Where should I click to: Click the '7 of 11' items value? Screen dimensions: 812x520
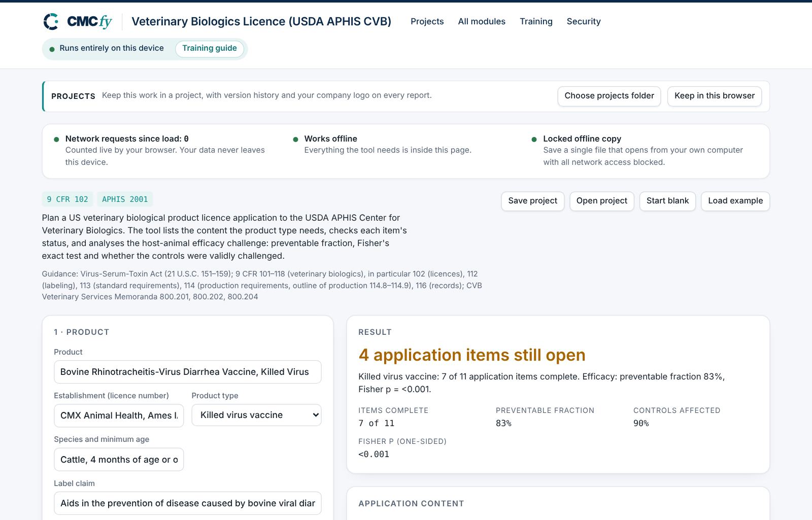[376, 423]
